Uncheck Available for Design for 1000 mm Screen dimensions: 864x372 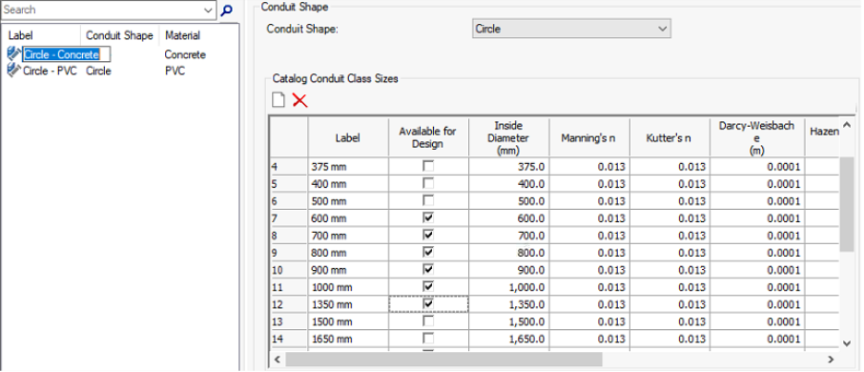click(x=428, y=287)
